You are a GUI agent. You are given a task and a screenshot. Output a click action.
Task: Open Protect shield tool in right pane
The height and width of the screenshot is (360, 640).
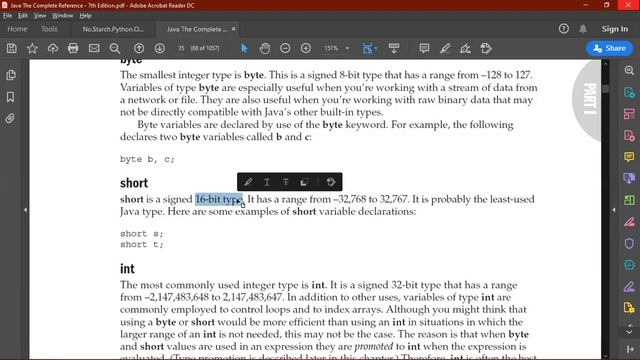[629, 243]
